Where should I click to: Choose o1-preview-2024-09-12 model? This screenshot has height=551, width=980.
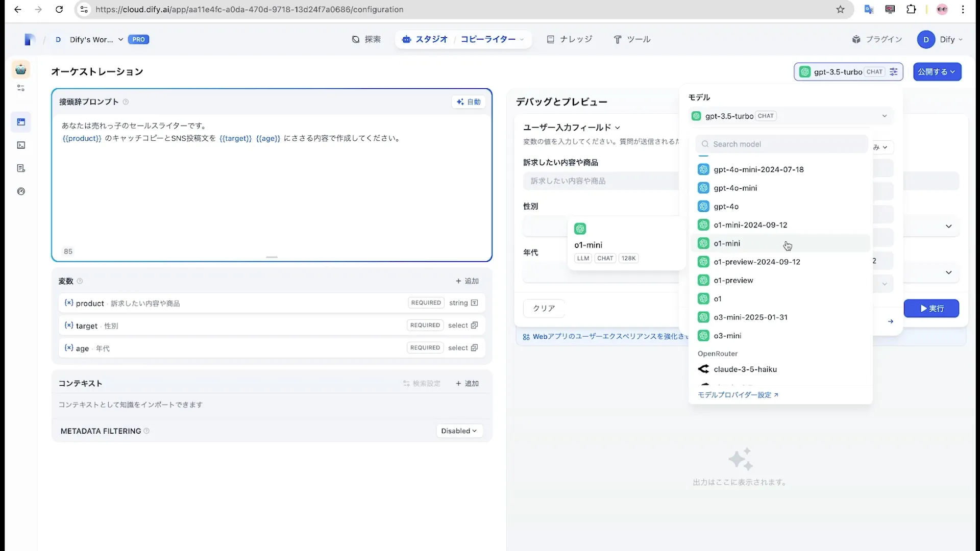click(780, 262)
